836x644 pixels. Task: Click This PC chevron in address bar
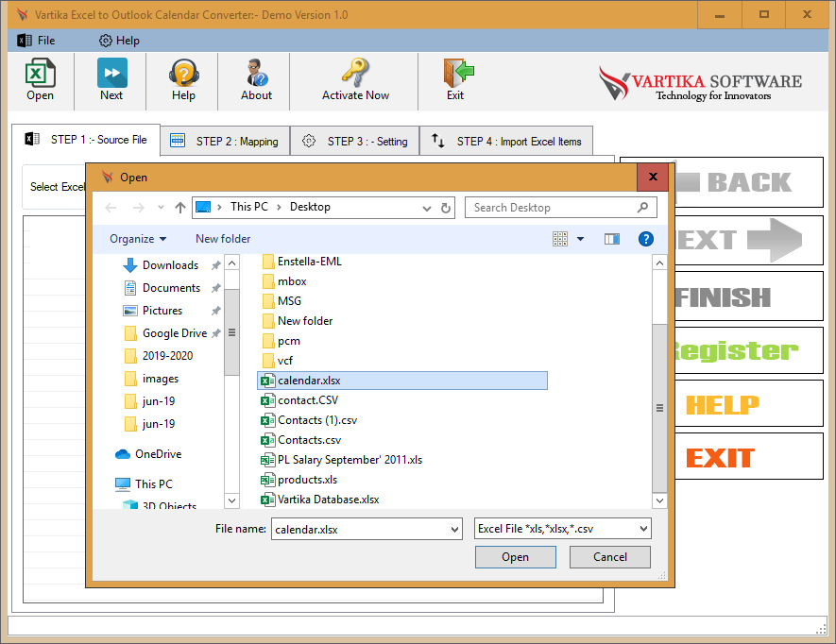tap(279, 207)
